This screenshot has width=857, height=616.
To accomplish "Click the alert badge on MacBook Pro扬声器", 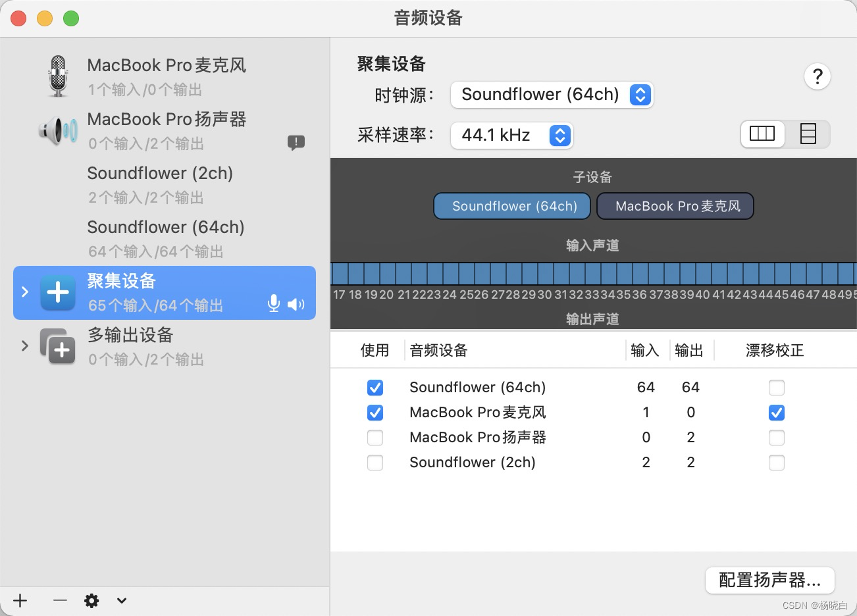I will [296, 143].
